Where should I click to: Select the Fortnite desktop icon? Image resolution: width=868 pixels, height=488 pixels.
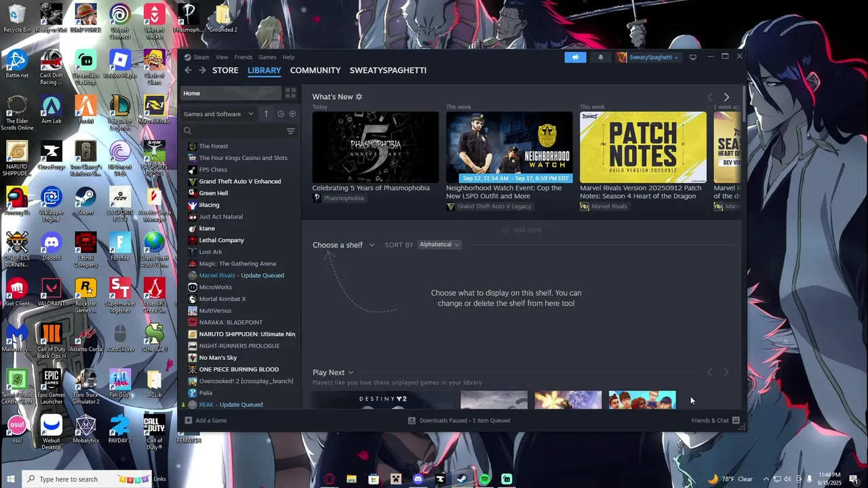pyautogui.click(x=120, y=247)
